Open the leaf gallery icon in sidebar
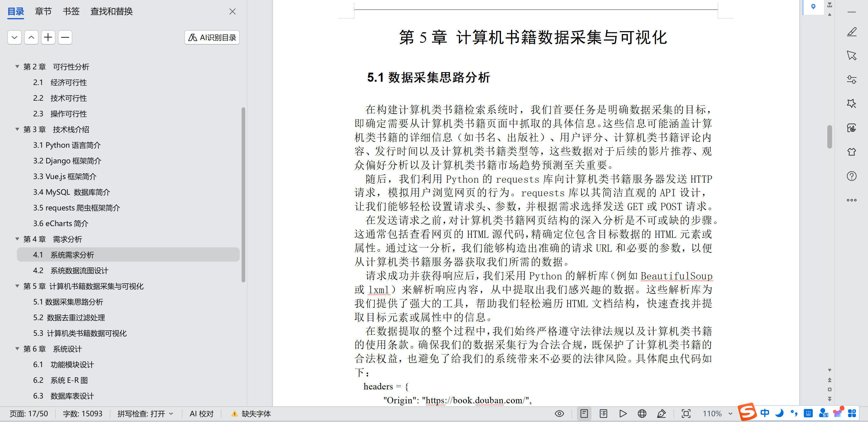Viewport: 868px width, 422px height. coord(851,128)
